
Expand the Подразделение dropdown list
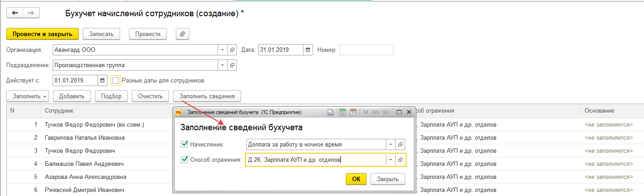click(x=223, y=65)
